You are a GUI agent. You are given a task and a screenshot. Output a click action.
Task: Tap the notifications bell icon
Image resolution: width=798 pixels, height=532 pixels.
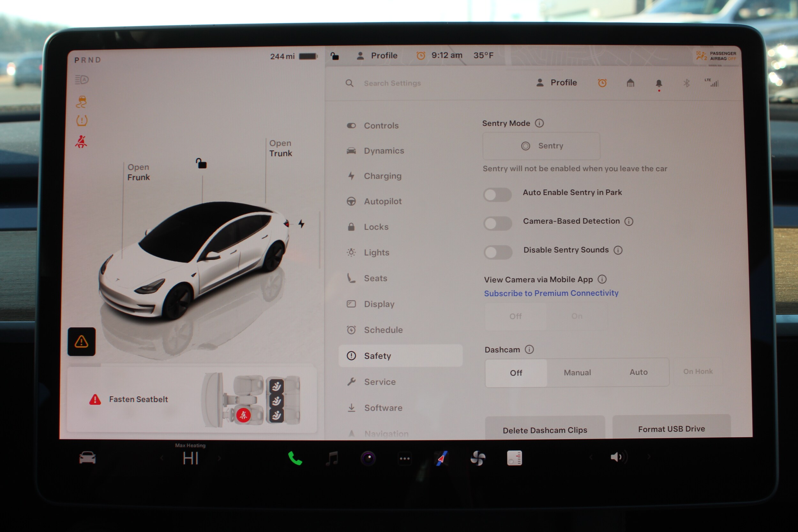tap(659, 83)
